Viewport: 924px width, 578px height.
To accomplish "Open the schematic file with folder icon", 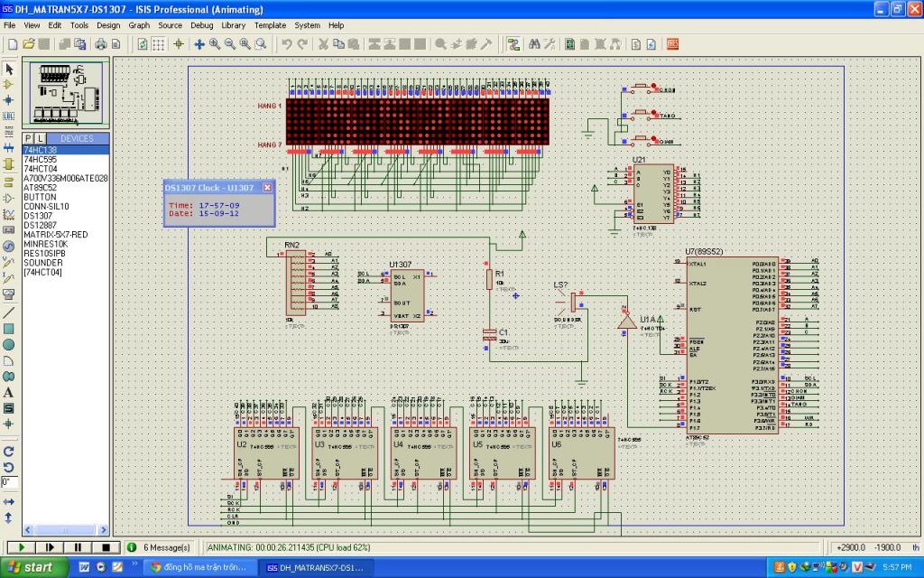I will point(29,43).
